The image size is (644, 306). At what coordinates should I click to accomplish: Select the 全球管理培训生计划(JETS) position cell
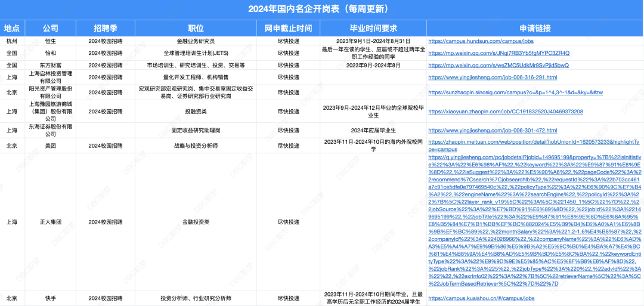[195, 53]
